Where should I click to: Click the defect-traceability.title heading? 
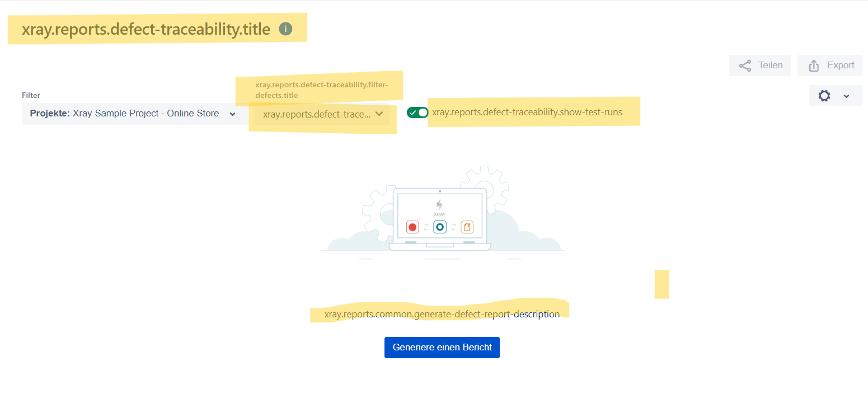tap(146, 30)
